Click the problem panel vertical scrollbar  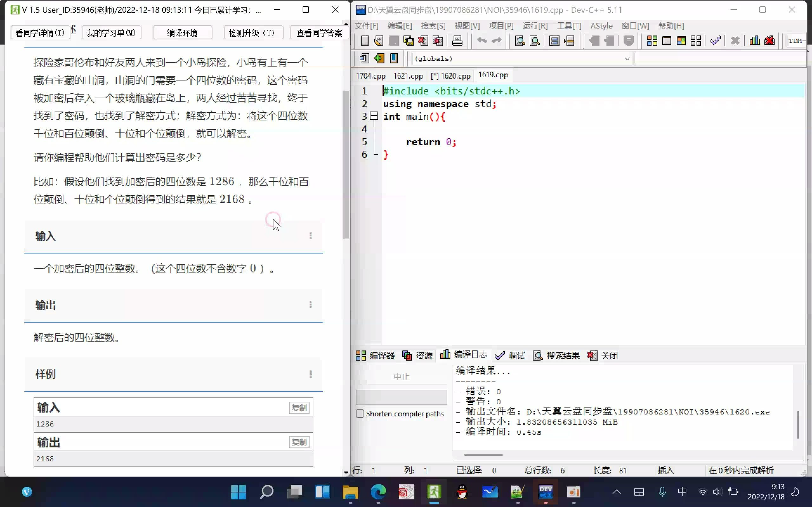(x=346, y=164)
